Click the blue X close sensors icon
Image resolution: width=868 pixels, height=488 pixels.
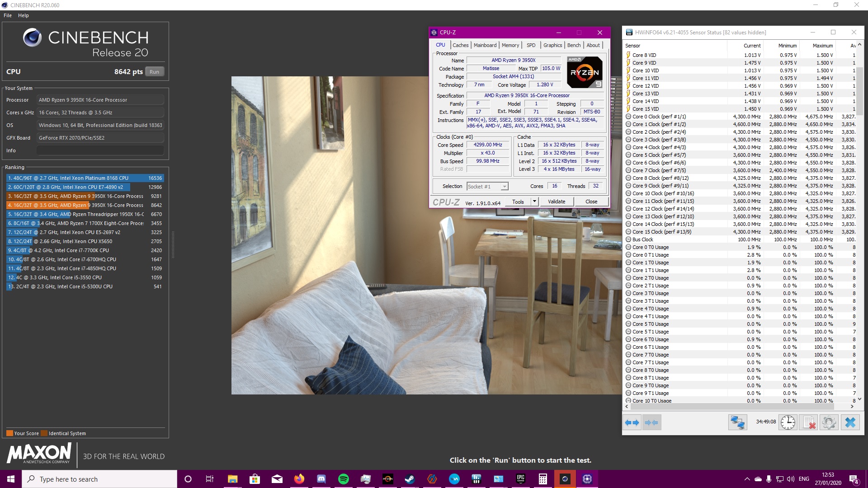(850, 422)
